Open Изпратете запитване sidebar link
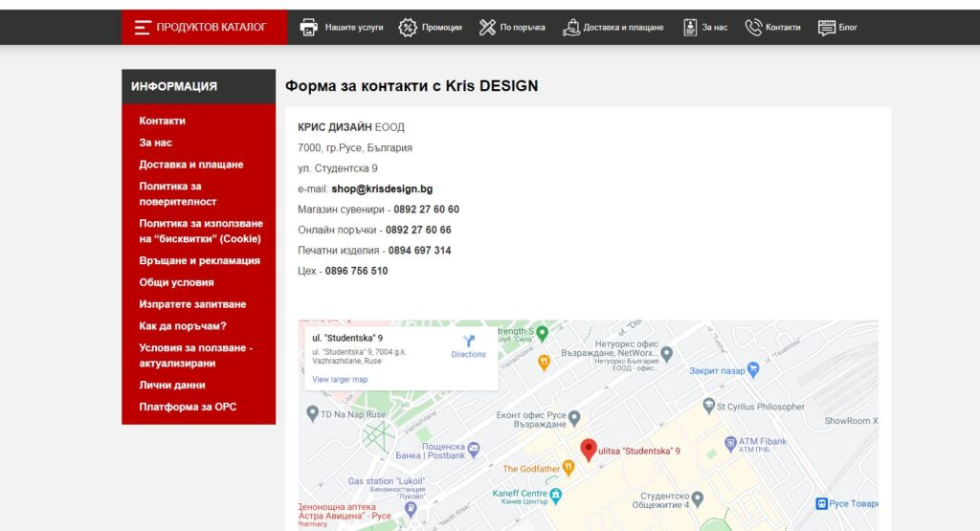Screen dimensions: 980x531 (192, 304)
